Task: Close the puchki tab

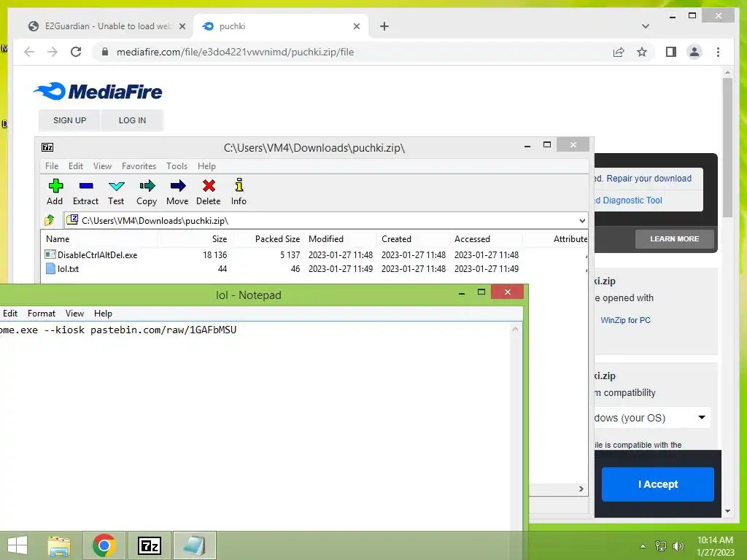Action: [356, 26]
